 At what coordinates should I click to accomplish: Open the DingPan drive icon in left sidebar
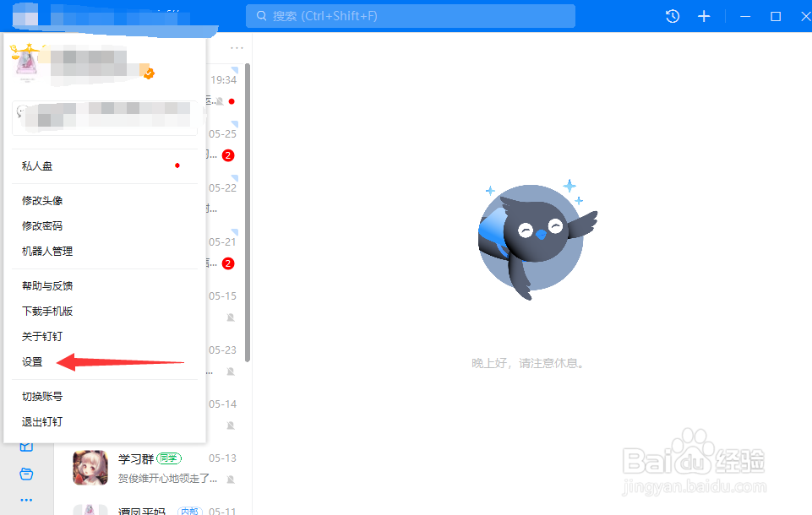26,474
